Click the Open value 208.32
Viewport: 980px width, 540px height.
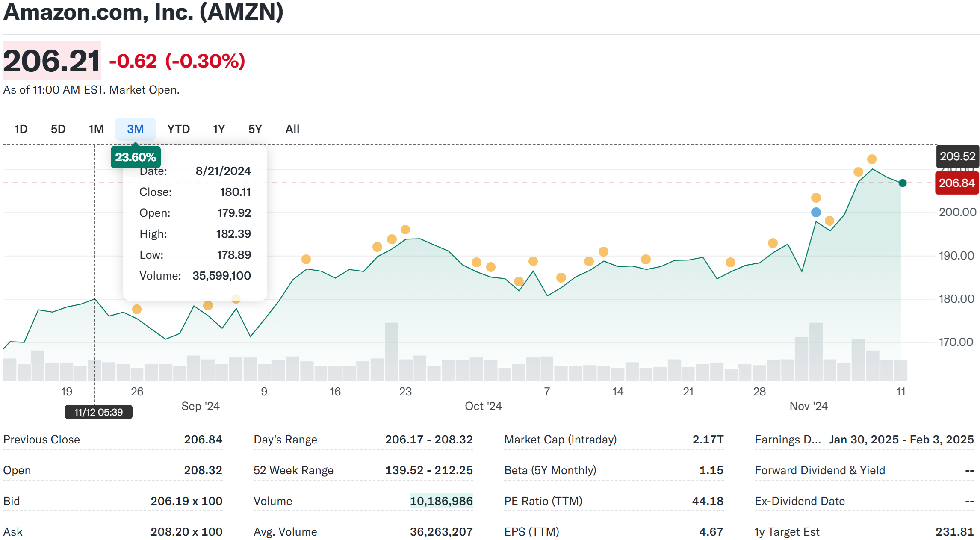tap(203, 470)
